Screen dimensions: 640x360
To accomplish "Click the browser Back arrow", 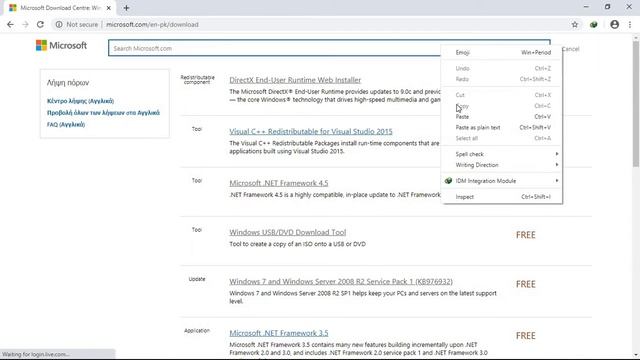I will (x=10, y=24).
